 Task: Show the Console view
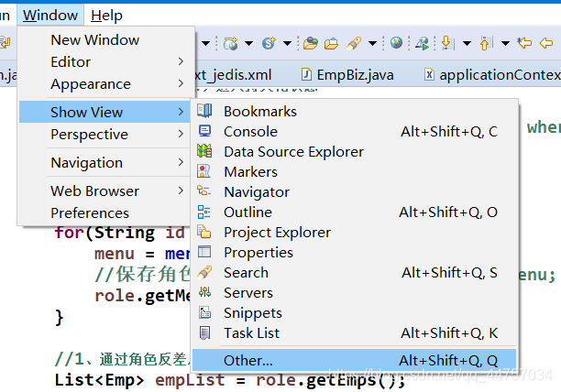(x=354, y=132)
